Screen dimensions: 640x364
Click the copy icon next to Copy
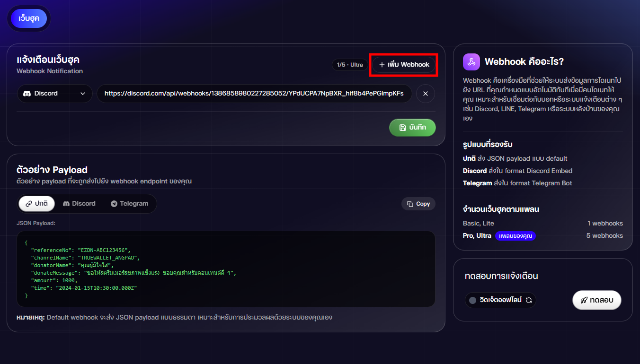(x=410, y=204)
